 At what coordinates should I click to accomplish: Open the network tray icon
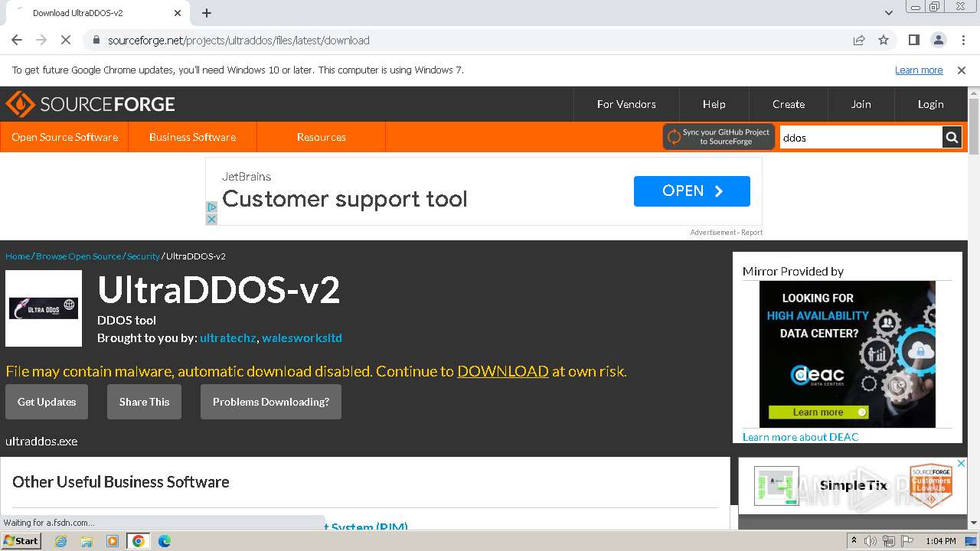[x=889, y=541]
